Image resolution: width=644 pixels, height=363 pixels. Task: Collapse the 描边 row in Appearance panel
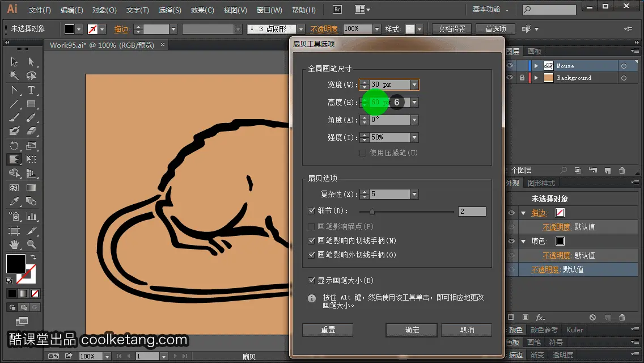[523, 213]
